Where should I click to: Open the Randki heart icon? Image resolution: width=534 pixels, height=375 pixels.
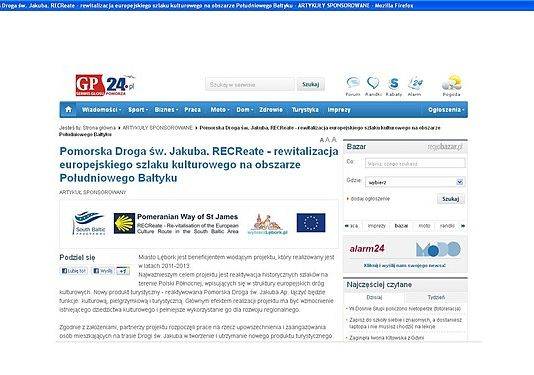click(373, 86)
